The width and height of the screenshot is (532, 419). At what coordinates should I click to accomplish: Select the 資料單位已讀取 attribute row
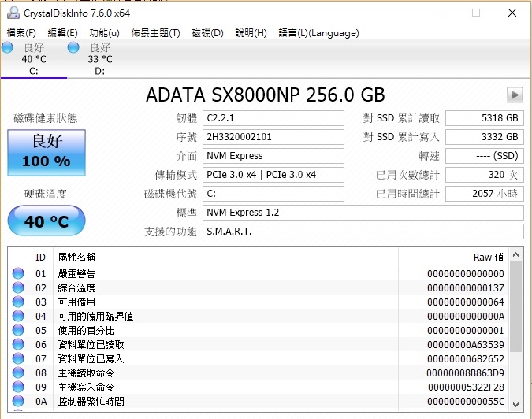coord(258,344)
